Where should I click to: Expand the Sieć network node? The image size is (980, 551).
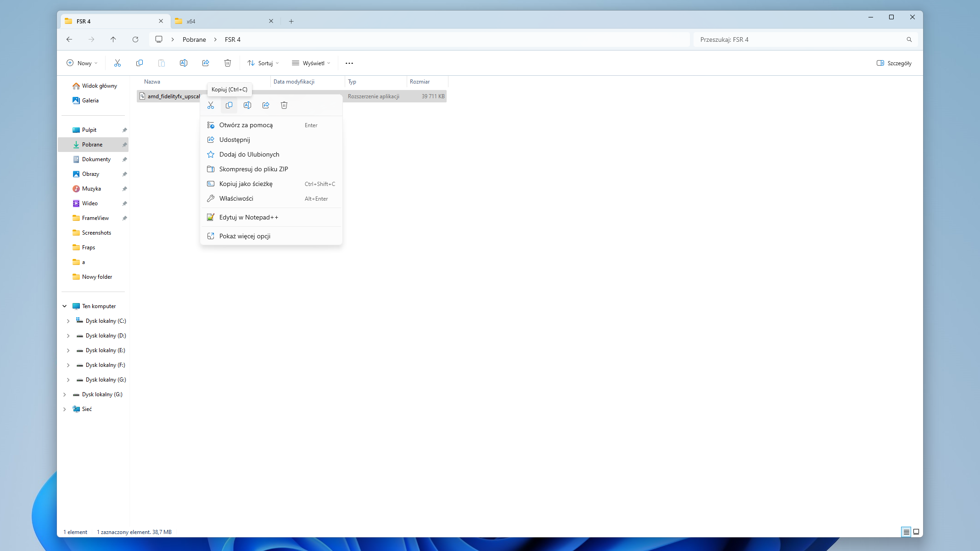[65, 409]
